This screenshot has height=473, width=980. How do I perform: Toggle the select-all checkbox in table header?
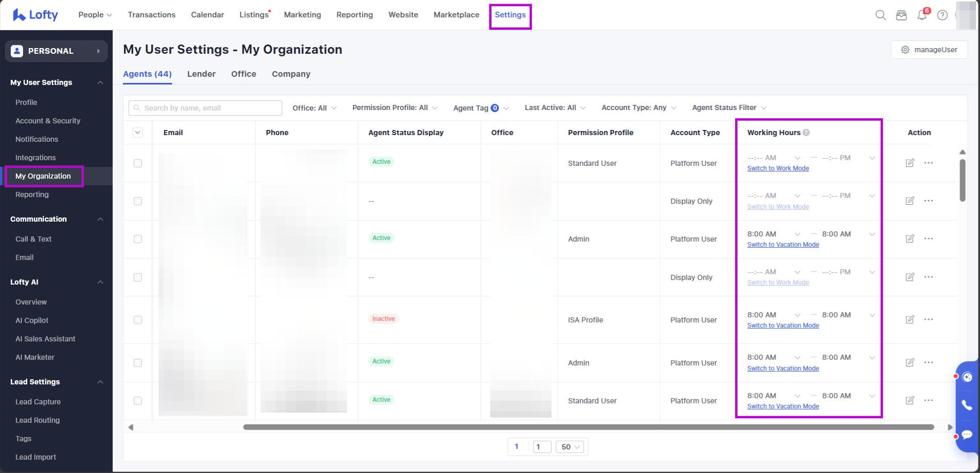[x=138, y=133]
